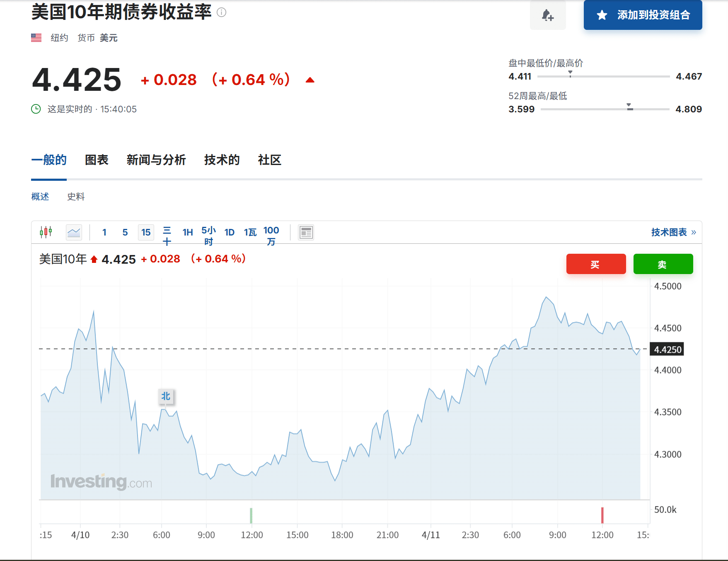The width and height of the screenshot is (728, 561).
Task: Click the intraday low value 4.411
Action: coord(520,76)
